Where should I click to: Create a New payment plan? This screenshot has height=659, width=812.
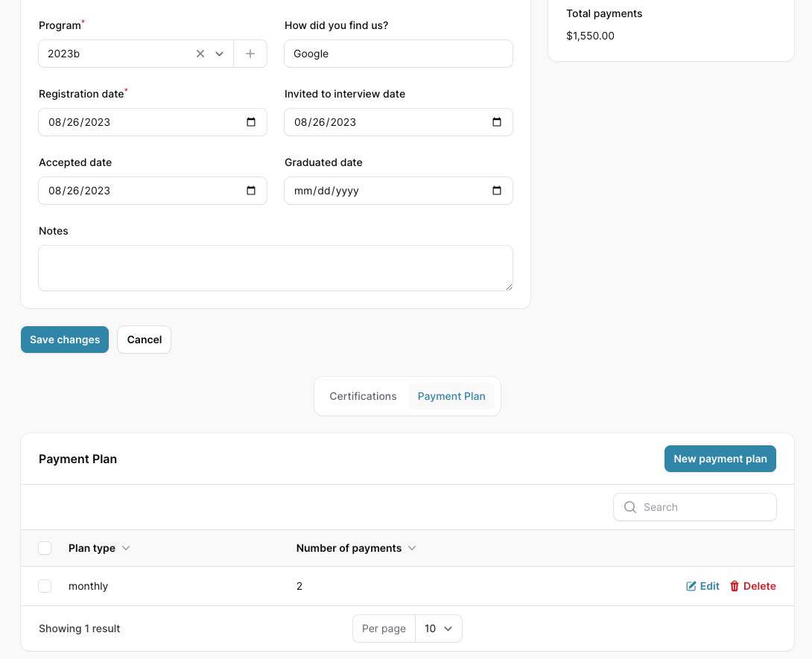click(x=720, y=458)
